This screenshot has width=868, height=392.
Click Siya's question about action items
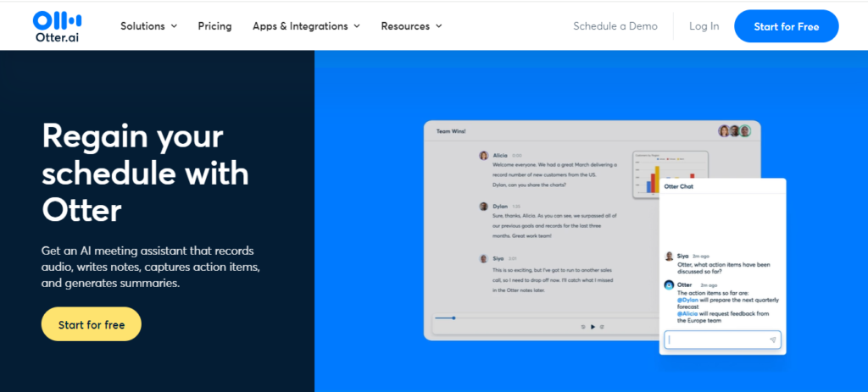pyautogui.click(x=724, y=268)
